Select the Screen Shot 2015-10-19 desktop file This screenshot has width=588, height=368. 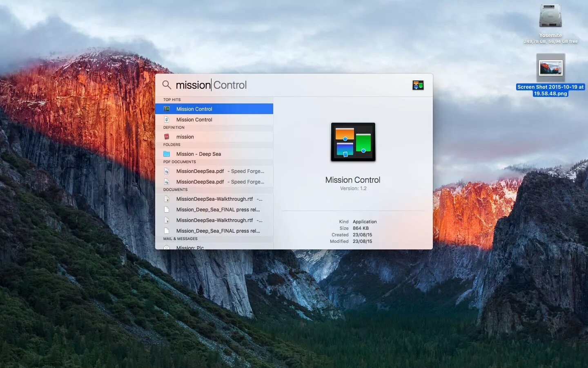pyautogui.click(x=550, y=68)
